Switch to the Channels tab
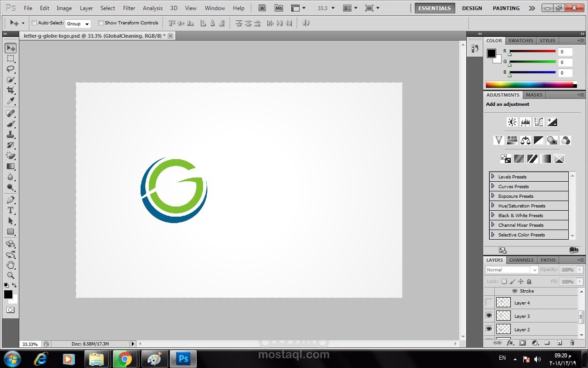Viewport: 588px width, 368px height. click(521, 260)
